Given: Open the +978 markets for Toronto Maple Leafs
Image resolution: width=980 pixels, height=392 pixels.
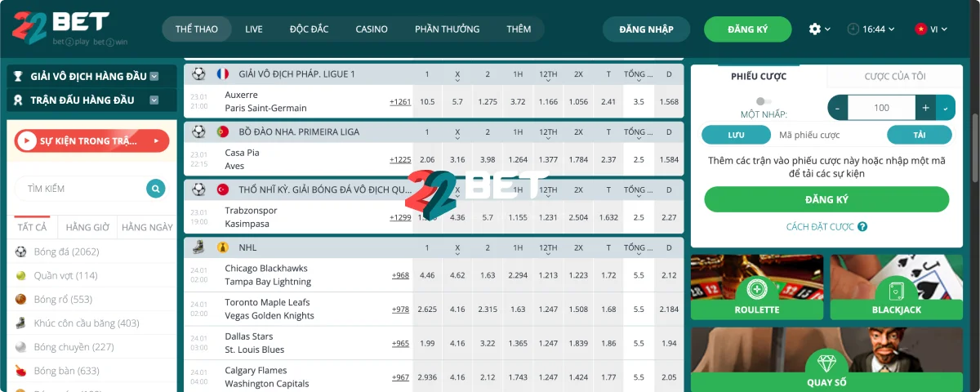Looking at the screenshot, I should [x=400, y=310].
